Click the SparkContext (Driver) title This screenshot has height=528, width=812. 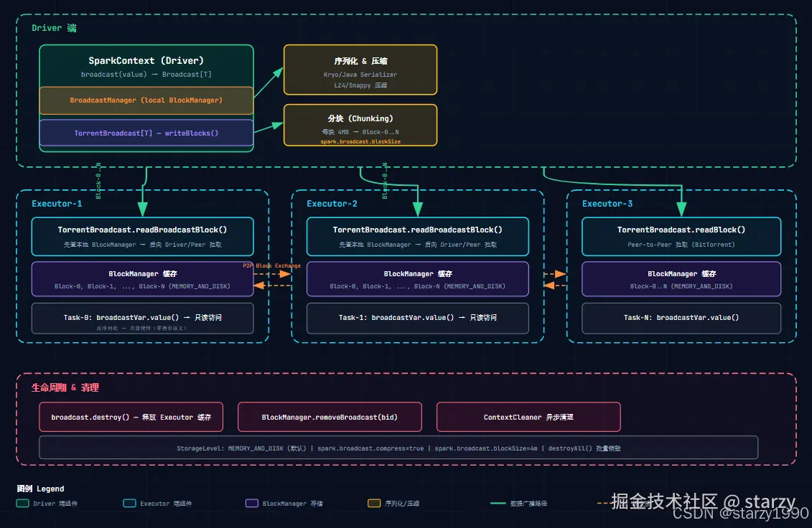pyautogui.click(x=146, y=60)
